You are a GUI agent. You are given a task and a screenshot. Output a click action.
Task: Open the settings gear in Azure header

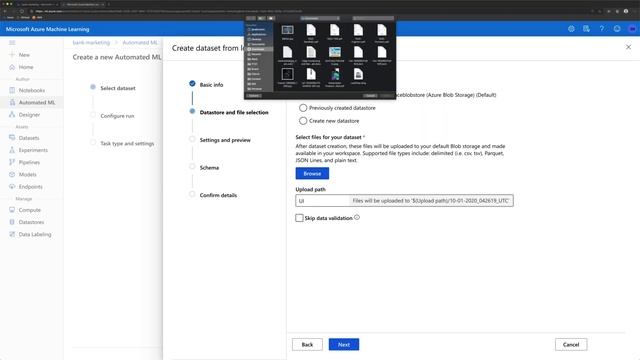(x=571, y=29)
